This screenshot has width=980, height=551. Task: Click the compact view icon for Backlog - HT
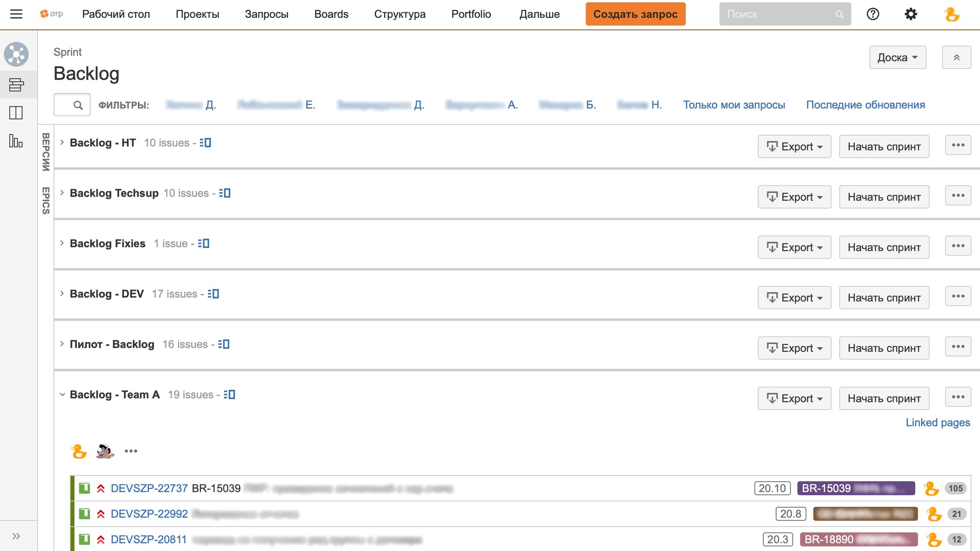tap(205, 143)
